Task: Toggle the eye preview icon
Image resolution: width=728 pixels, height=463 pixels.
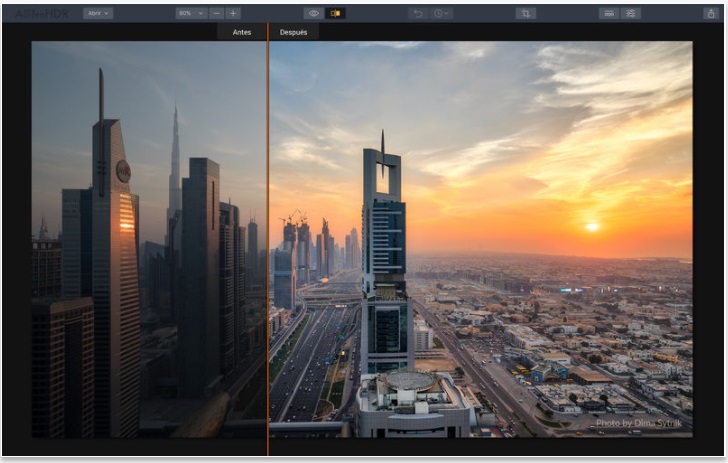Action: point(313,13)
